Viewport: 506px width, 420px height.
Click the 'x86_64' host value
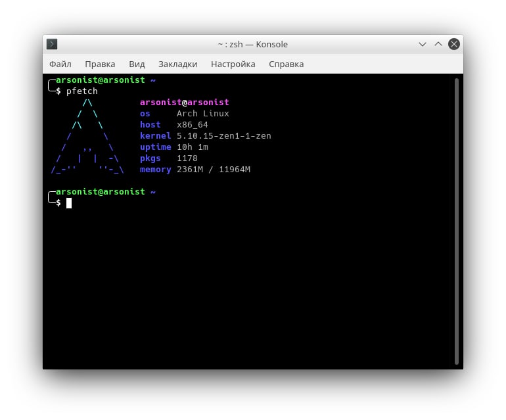[x=193, y=125]
